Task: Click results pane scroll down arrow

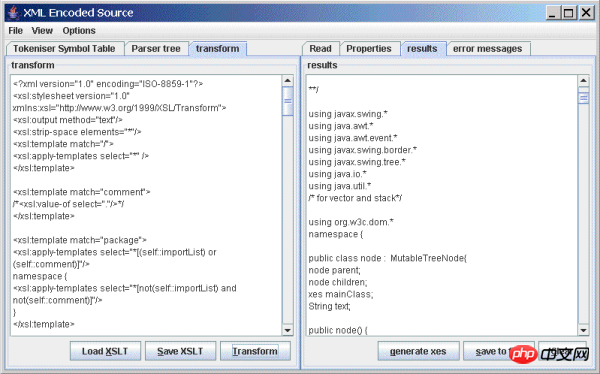Action: pos(583,330)
